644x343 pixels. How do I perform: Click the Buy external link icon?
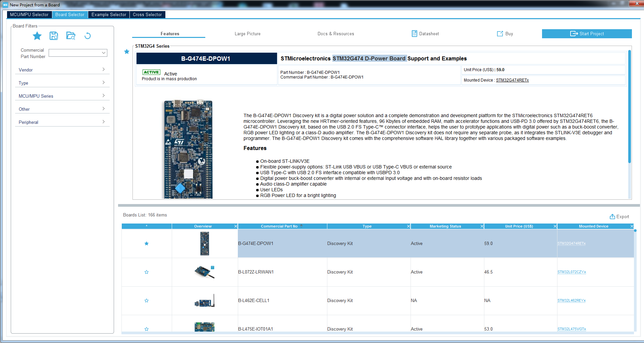500,34
